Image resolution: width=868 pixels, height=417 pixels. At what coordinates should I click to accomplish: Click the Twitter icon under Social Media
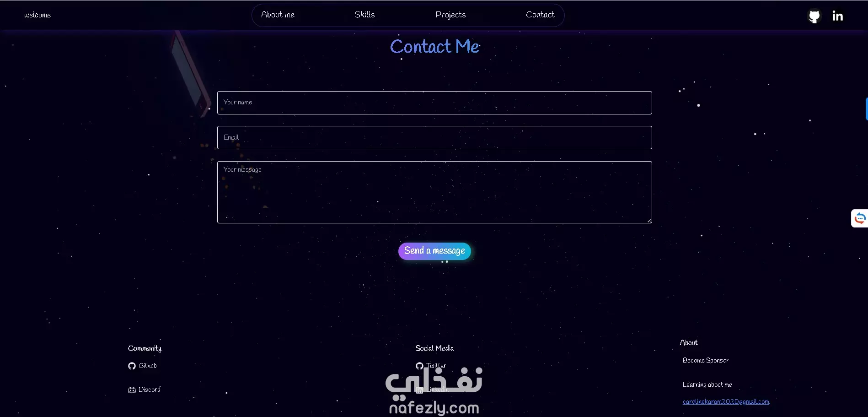coord(419,366)
